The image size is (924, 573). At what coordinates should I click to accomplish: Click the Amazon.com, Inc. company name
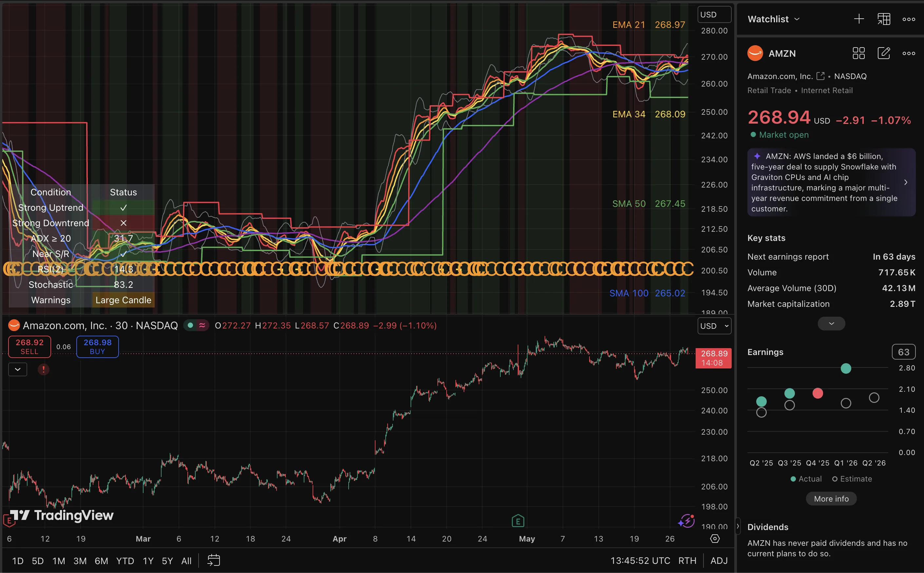pyautogui.click(x=780, y=76)
